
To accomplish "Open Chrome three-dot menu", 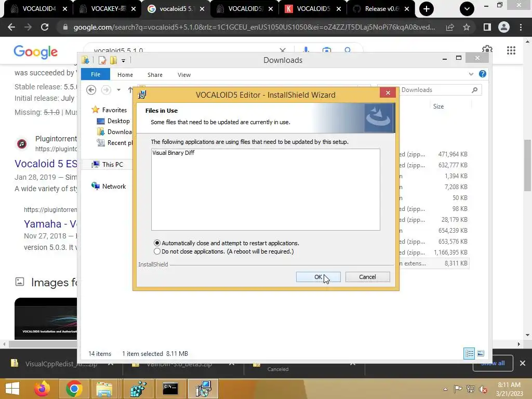I will [521, 27].
